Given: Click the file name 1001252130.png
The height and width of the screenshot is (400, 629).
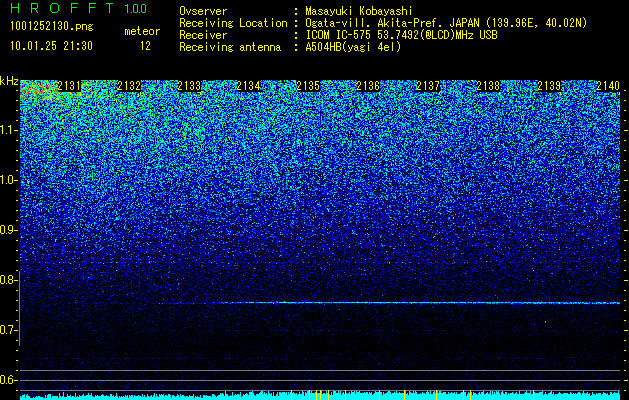Looking at the screenshot, I should 52,26.
